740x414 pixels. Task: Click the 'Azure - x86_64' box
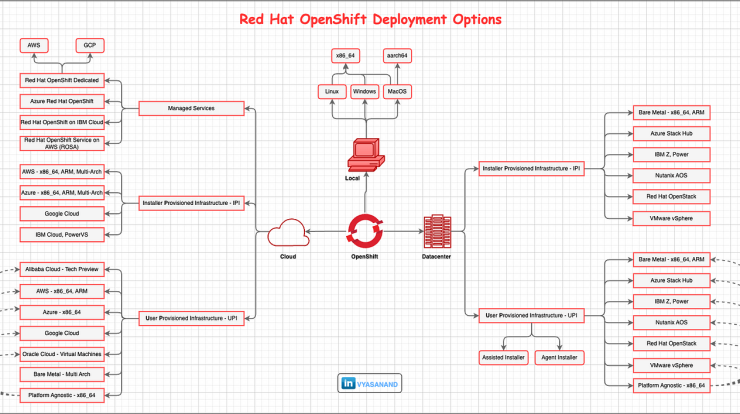[62, 313]
